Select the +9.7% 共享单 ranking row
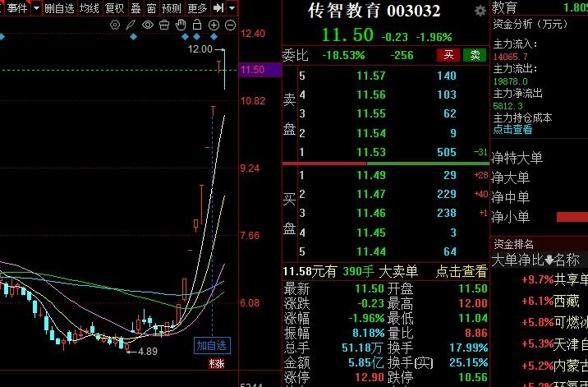 (554, 279)
